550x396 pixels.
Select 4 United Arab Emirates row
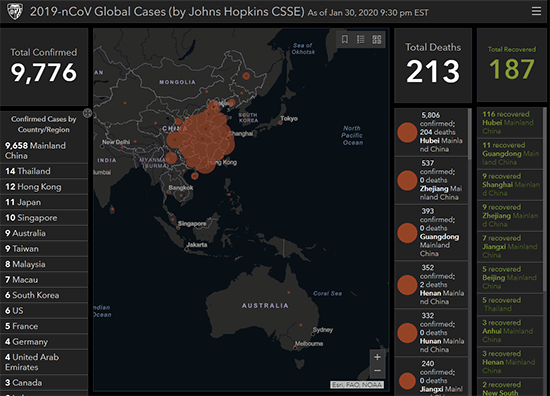pyautogui.click(x=44, y=362)
